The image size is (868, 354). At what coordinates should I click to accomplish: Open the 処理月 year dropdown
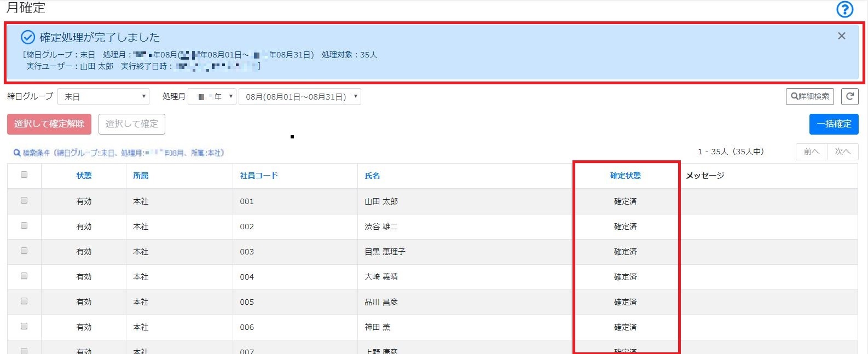tap(212, 96)
